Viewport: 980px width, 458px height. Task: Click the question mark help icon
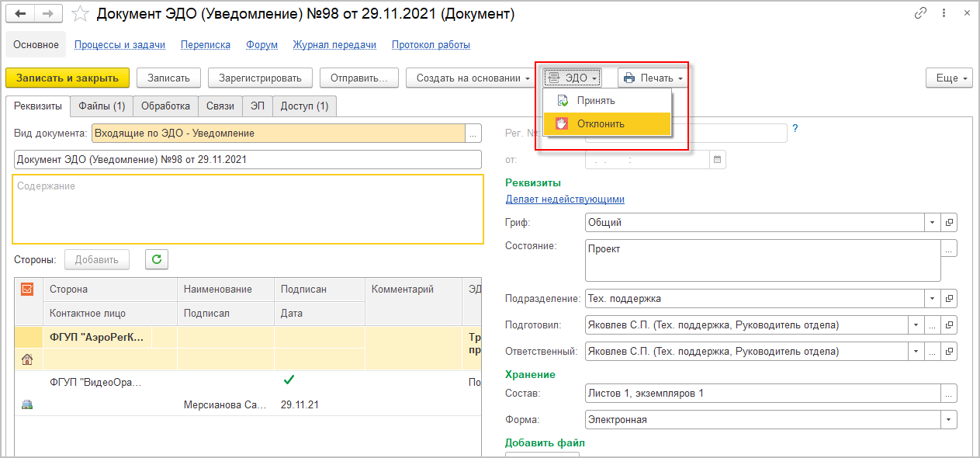795,129
